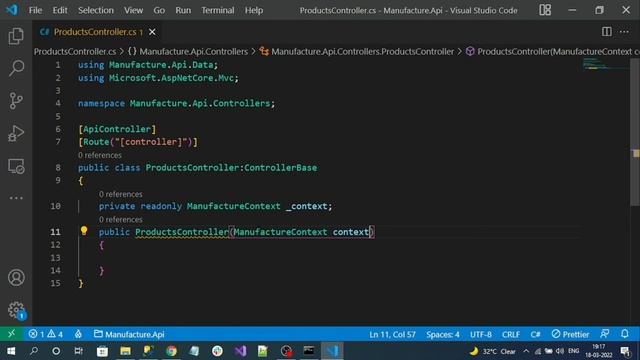640x360 pixels.
Task: Expand Manufacture.Api.Controllers.ProductsController class breadcrumb
Action: pyautogui.click(x=357, y=51)
